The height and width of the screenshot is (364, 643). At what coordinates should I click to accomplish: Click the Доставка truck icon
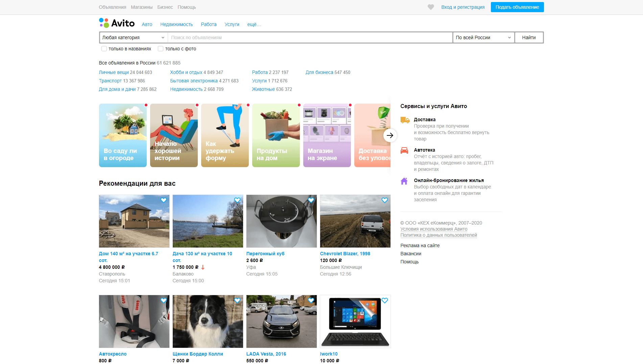pyautogui.click(x=405, y=120)
